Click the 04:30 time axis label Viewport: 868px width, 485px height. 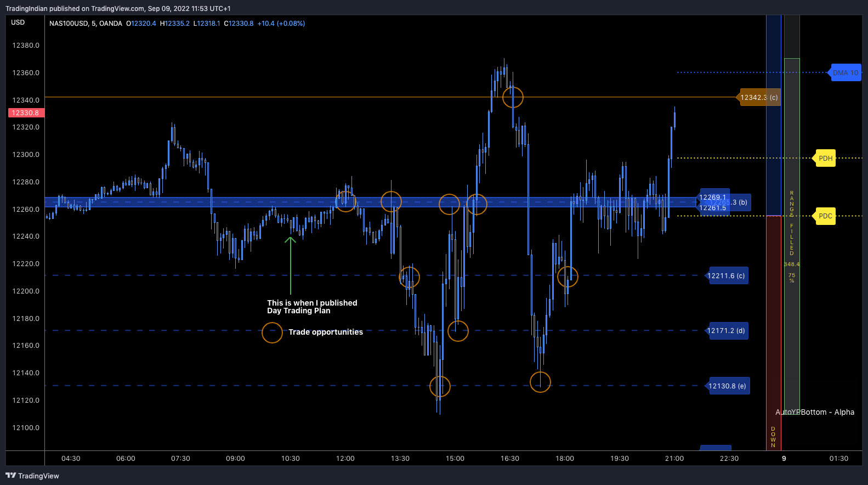[71, 459]
